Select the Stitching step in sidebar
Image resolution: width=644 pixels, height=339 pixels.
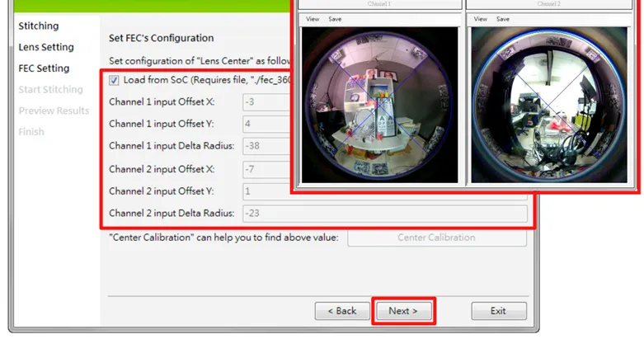tap(38, 26)
